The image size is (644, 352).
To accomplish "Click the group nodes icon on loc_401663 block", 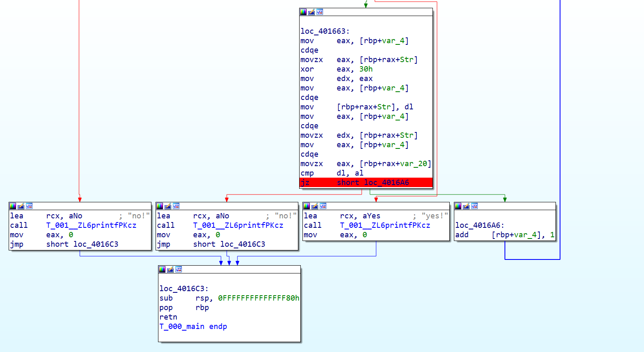I will click(x=320, y=12).
